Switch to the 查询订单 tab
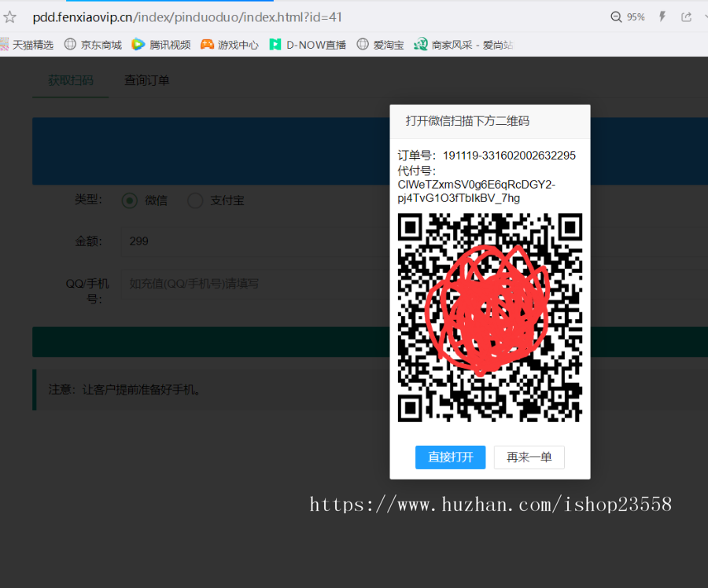Image resolution: width=708 pixels, height=588 pixels. coord(146,79)
